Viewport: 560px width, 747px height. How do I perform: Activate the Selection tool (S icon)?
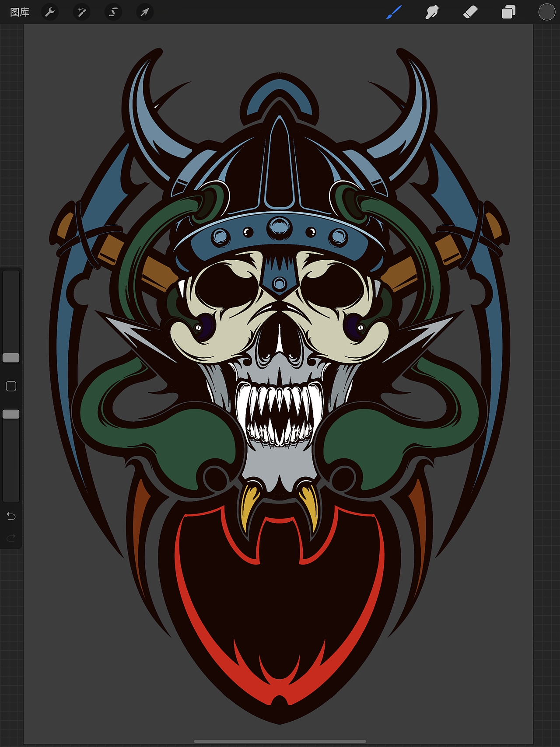point(113,12)
